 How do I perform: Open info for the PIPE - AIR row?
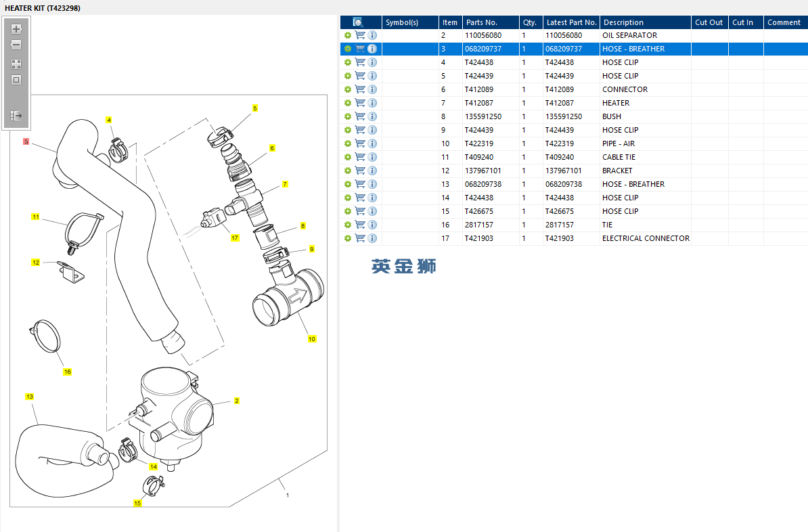click(x=372, y=143)
